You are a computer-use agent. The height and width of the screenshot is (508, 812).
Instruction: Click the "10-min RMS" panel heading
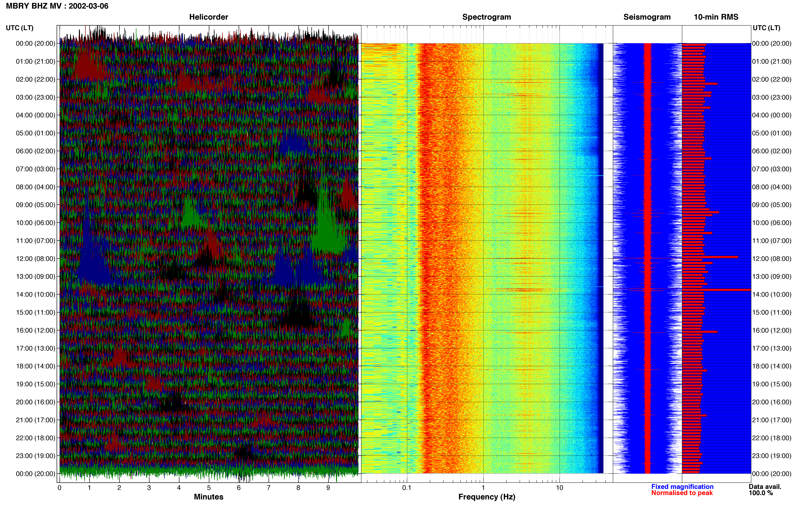click(716, 17)
